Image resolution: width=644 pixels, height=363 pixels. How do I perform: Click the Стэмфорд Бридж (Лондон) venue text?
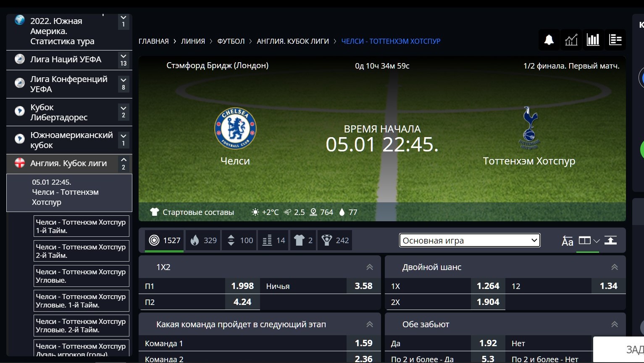(218, 66)
